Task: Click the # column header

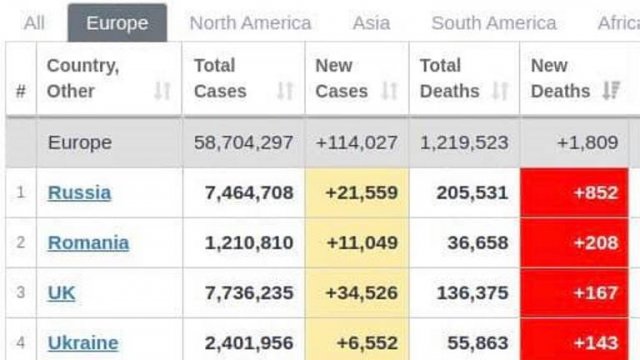Action: tap(21, 78)
